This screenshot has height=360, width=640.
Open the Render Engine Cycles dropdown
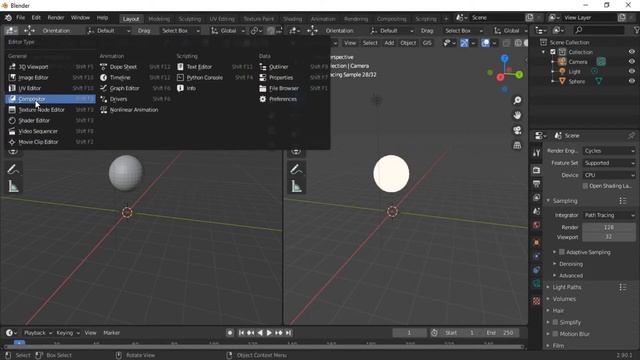[x=609, y=151]
